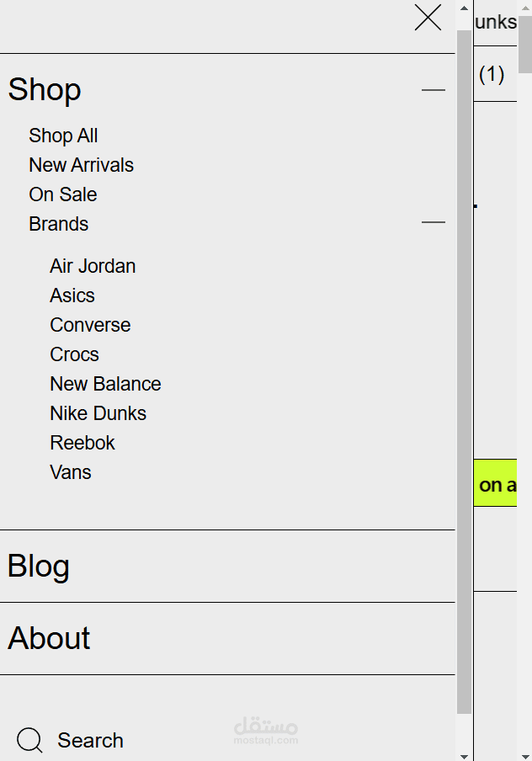Open the On Sale page
Image resolution: width=532 pixels, height=761 pixels.
62,194
